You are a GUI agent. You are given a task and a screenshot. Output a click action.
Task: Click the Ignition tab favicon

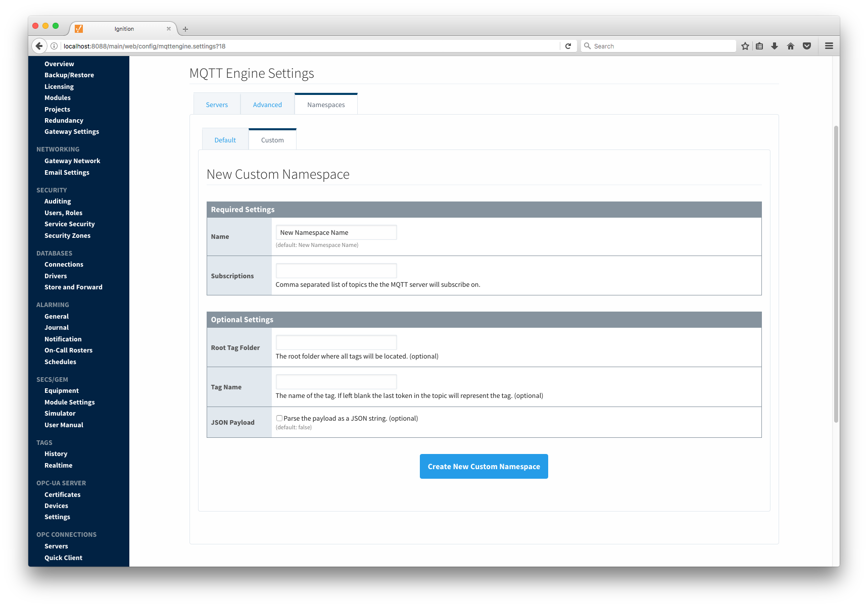(x=79, y=29)
